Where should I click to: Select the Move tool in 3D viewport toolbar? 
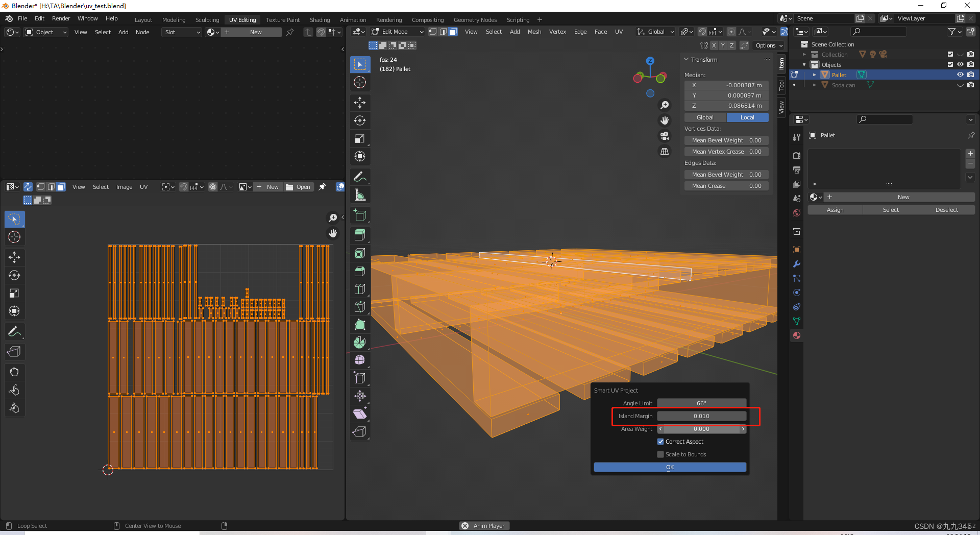pyautogui.click(x=360, y=103)
